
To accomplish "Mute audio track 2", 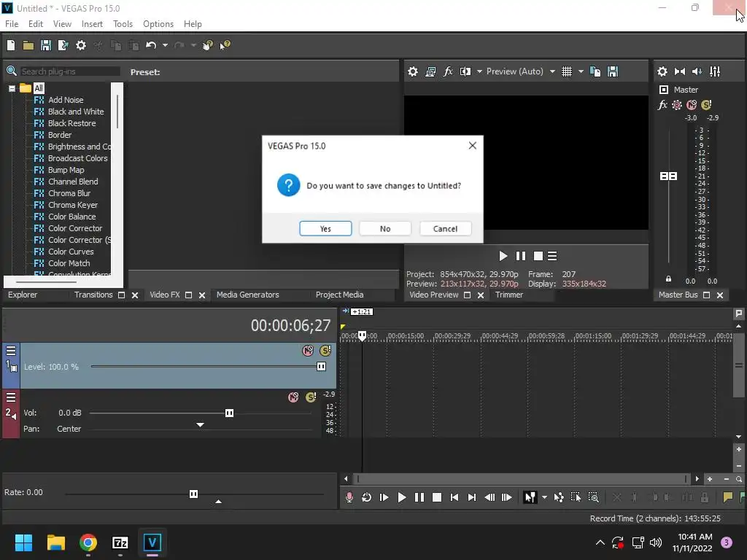I will pos(293,397).
